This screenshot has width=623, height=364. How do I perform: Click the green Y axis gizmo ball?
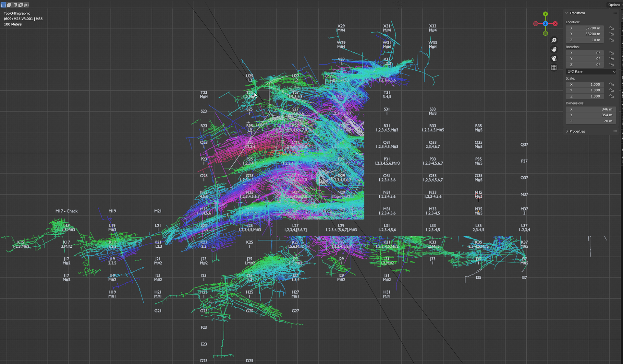(x=545, y=14)
